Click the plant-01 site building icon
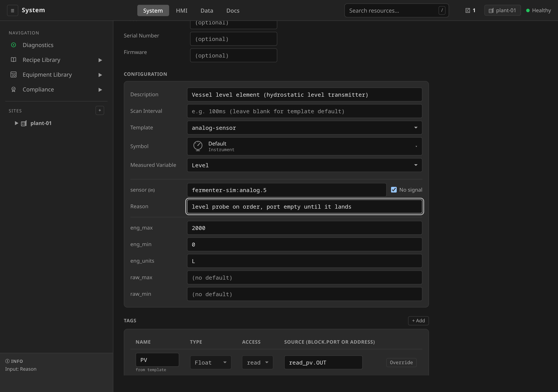The height and width of the screenshot is (392, 558). [24, 123]
